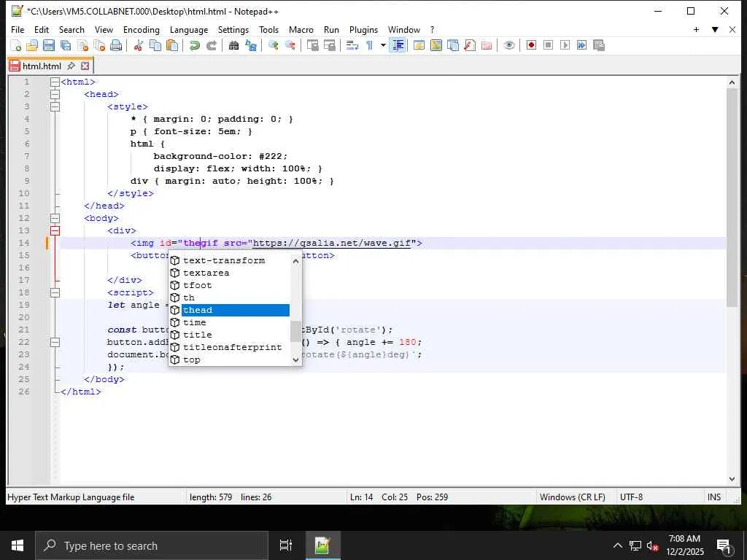
Task: Click the Zoom In magnifier icon
Action: click(274, 46)
